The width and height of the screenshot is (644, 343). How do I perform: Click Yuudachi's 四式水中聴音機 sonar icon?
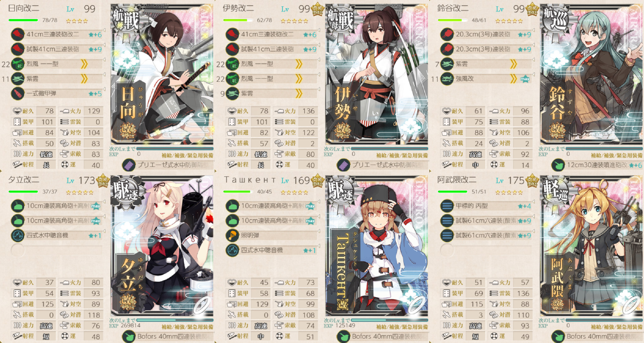pos(18,235)
